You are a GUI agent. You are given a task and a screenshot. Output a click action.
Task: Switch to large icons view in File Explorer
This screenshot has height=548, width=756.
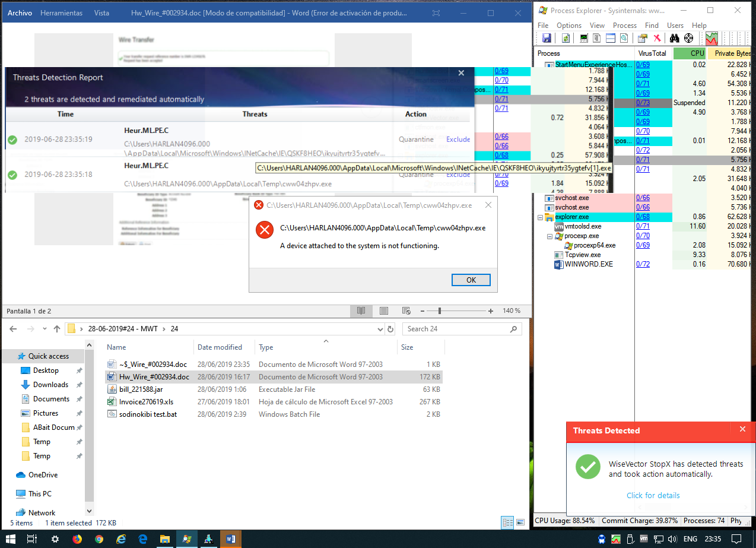click(x=522, y=523)
